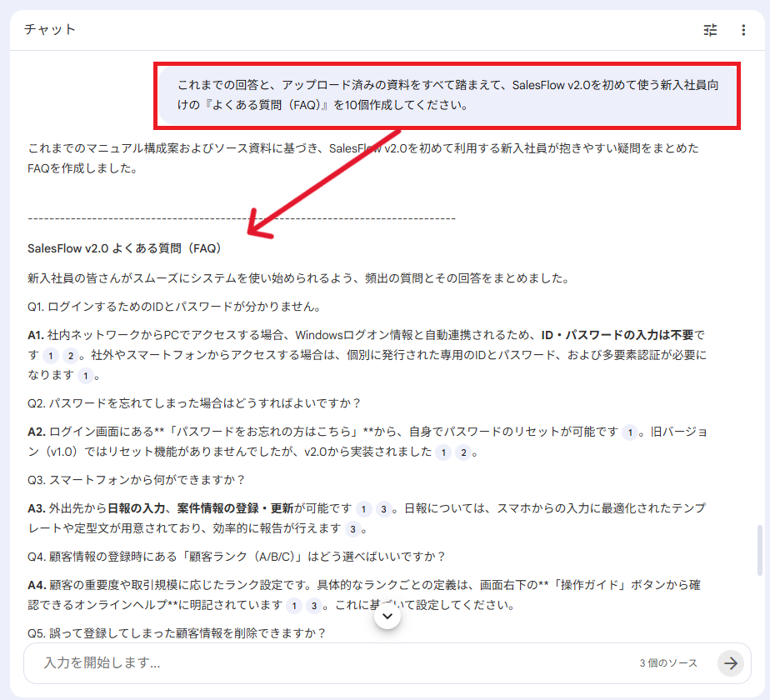Open the three-dot more options menu
The image size is (770, 700).
click(x=743, y=30)
